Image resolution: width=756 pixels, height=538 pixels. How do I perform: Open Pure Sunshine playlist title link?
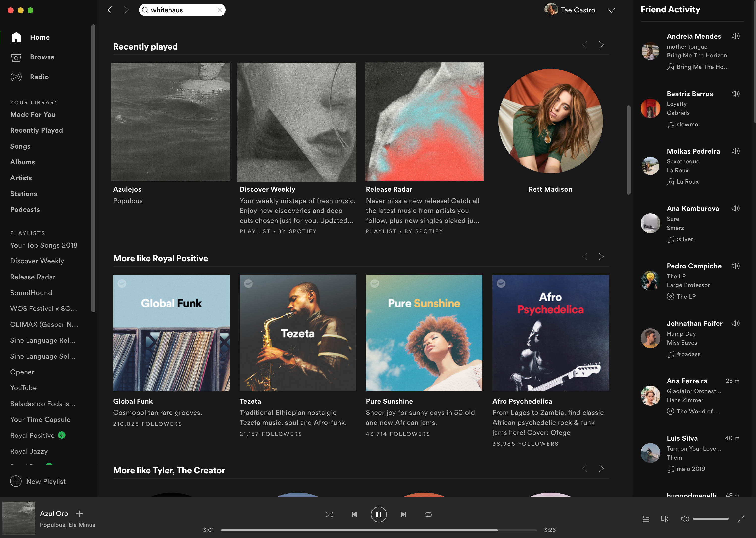tap(389, 402)
